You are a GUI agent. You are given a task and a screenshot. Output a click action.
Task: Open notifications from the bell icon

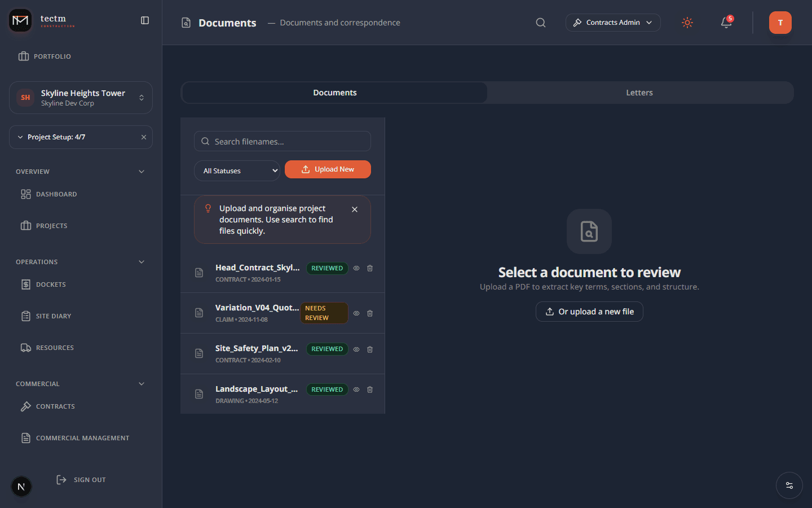(x=726, y=23)
